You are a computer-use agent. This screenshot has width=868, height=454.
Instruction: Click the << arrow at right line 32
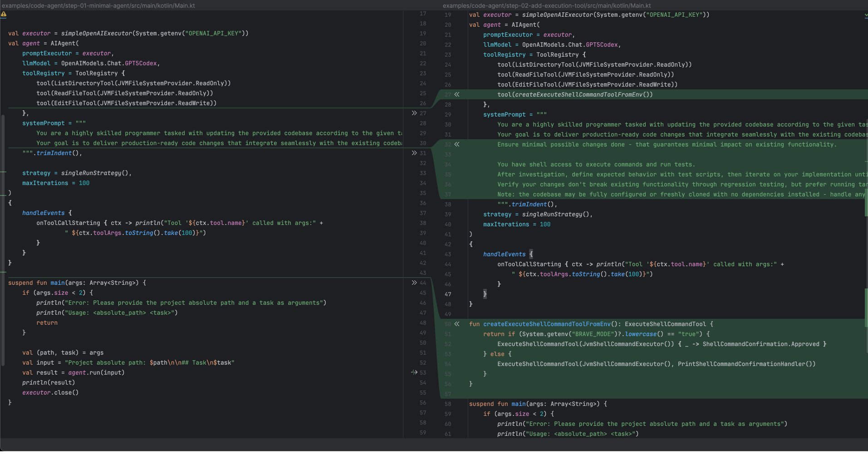[457, 144]
